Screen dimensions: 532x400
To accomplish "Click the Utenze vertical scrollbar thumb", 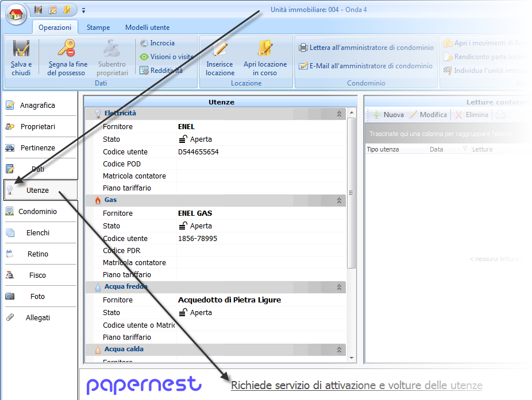I will [352, 193].
